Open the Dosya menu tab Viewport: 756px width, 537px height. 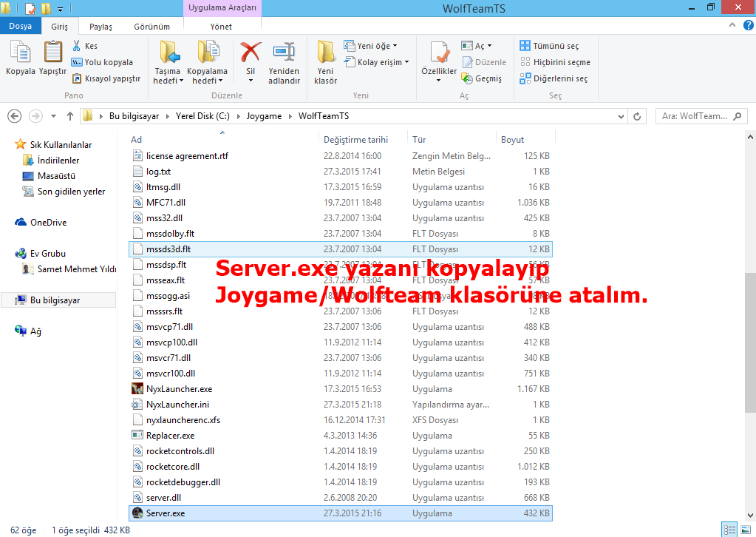pyautogui.click(x=20, y=26)
